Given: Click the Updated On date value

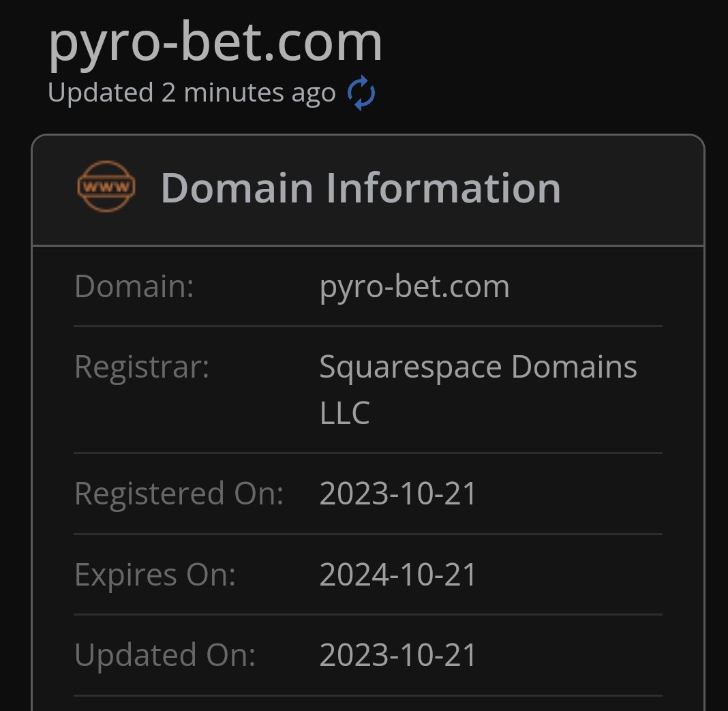Looking at the screenshot, I should (398, 655).
